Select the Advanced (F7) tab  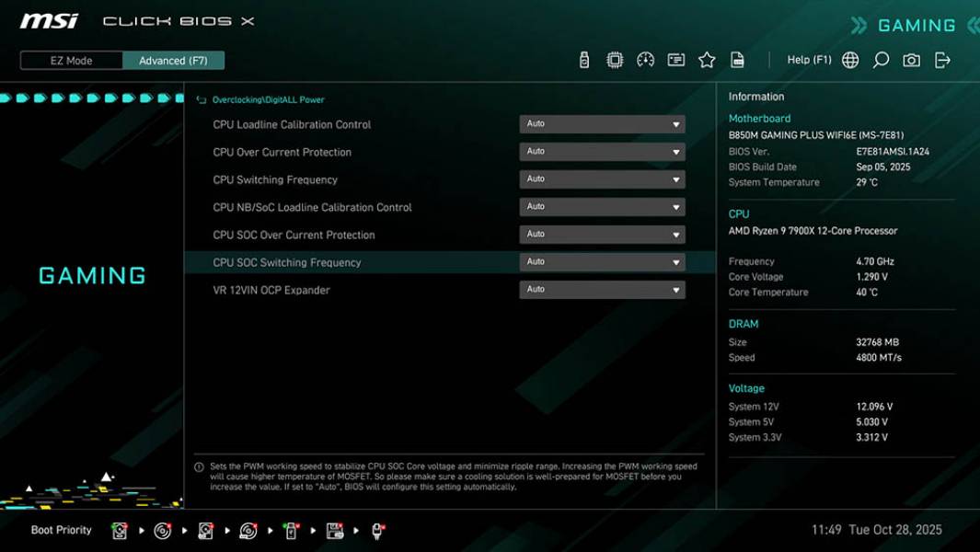click(174, 60)
